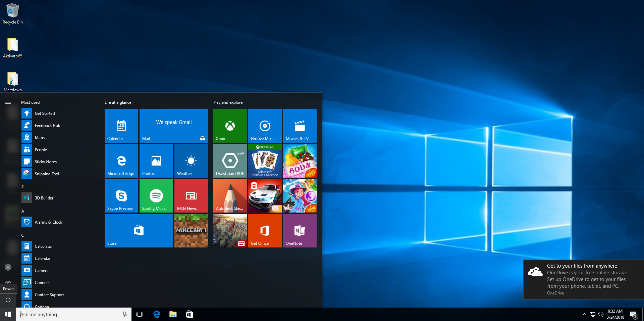This screenshot has height=321, width=644.
Task: Click the A section letter header
Action: click(23, 211)
